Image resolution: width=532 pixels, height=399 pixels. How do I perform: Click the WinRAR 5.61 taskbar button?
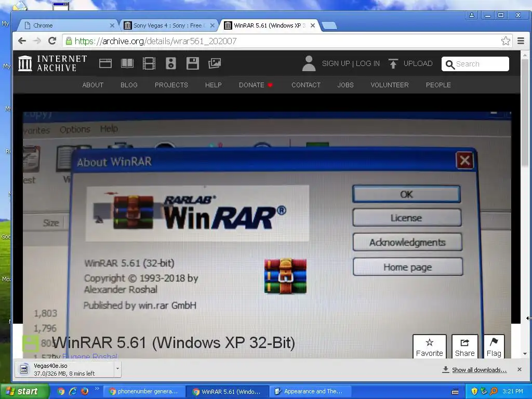click(x=228, y=391)
